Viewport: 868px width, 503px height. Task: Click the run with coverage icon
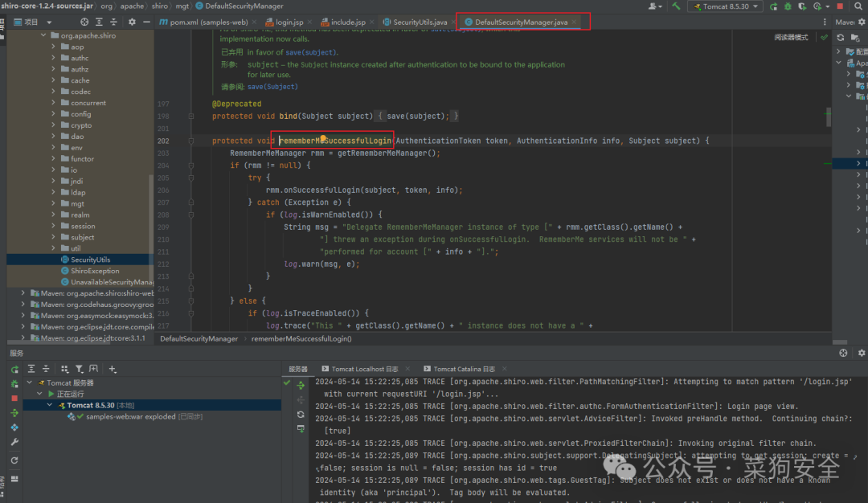(x=802, y=6)
